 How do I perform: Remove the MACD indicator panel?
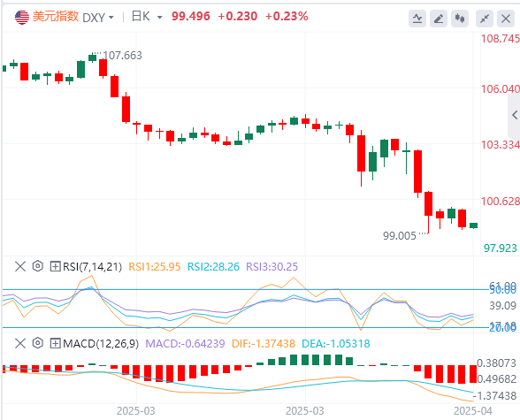coord(20,343)
